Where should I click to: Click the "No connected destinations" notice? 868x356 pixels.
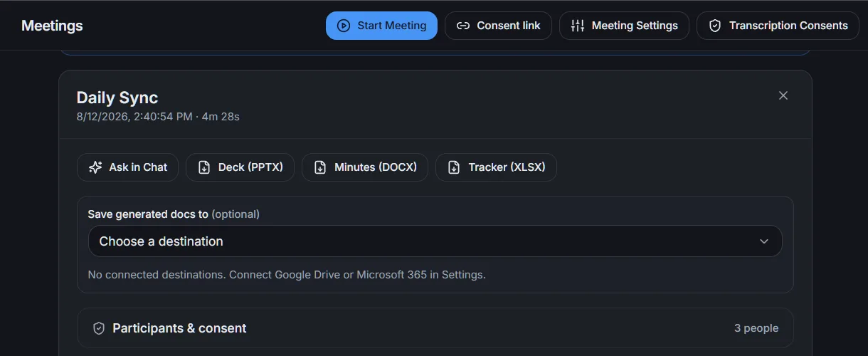[287, 274]
